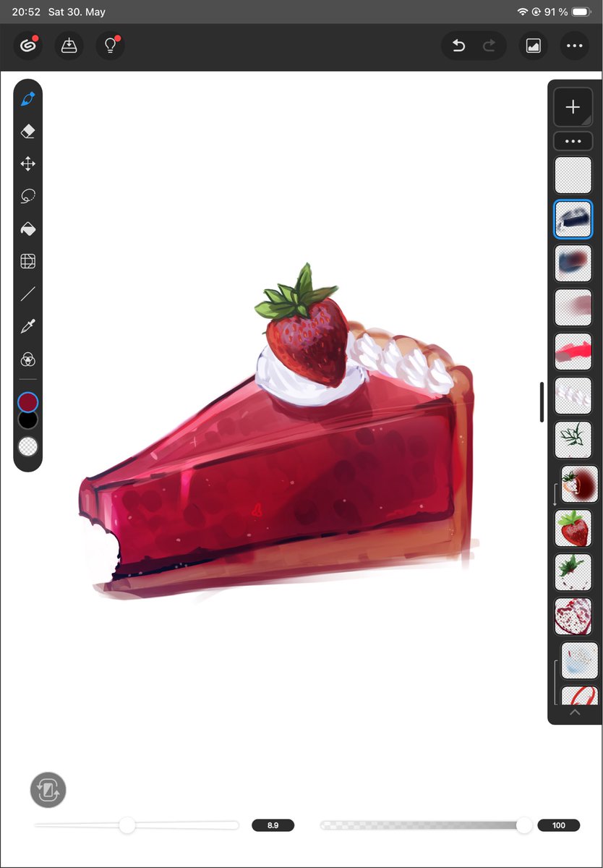Select the empty top layer thumbnail
Viewport: 603px width, 868px height.
click(x=573, y=175)
